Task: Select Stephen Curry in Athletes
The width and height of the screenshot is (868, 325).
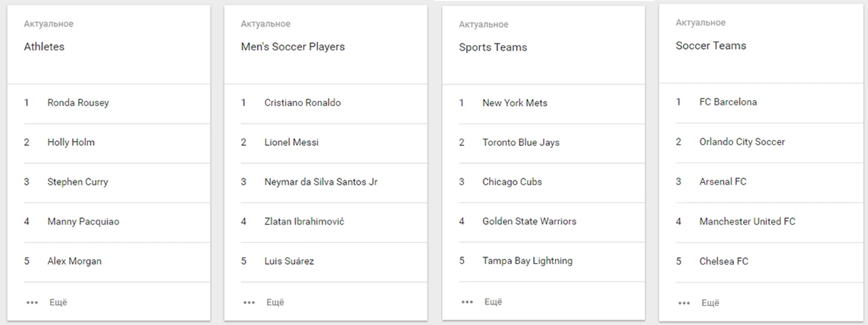Action: click(x=77, y=182)
